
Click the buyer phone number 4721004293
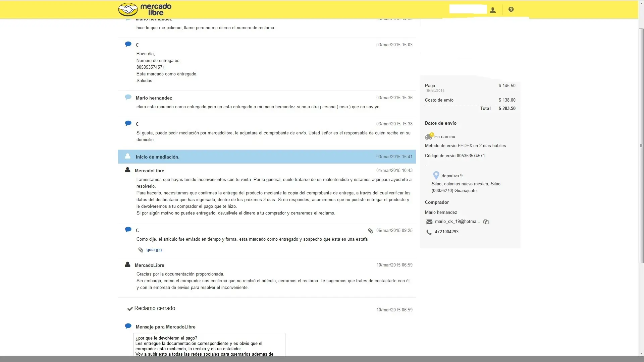(446, 232)
